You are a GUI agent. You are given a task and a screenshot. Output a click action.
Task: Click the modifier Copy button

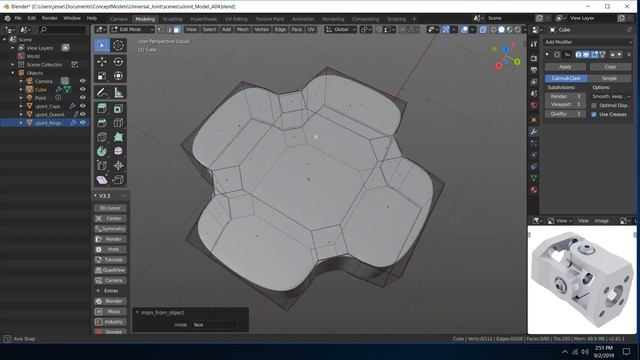pyautogui.click(x=610, y=67)
